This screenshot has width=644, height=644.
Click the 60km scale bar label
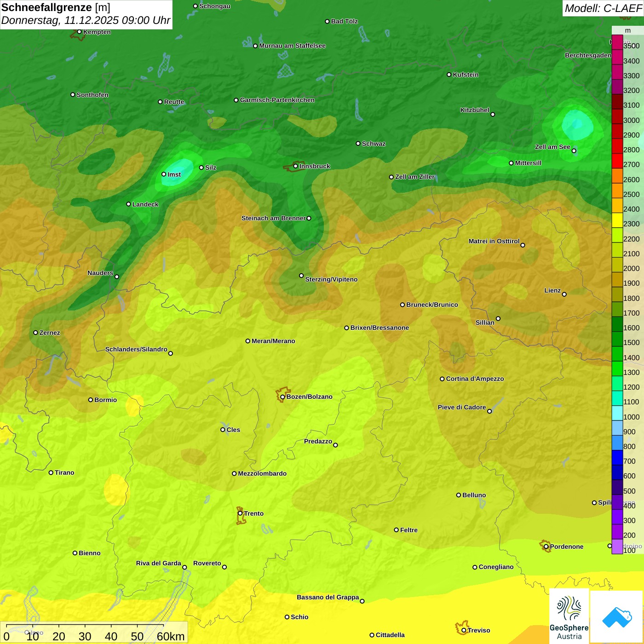[171, 636]
